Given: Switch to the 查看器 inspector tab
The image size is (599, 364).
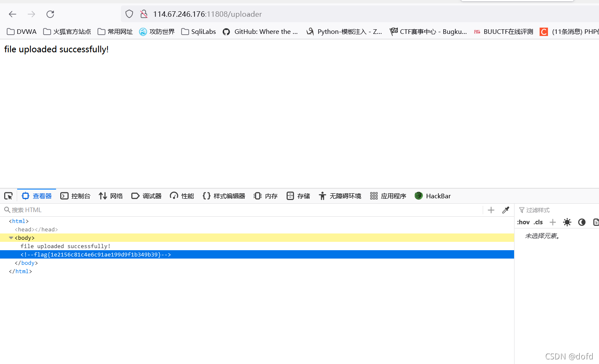Looking at the screenshot, I should (37, 196).
